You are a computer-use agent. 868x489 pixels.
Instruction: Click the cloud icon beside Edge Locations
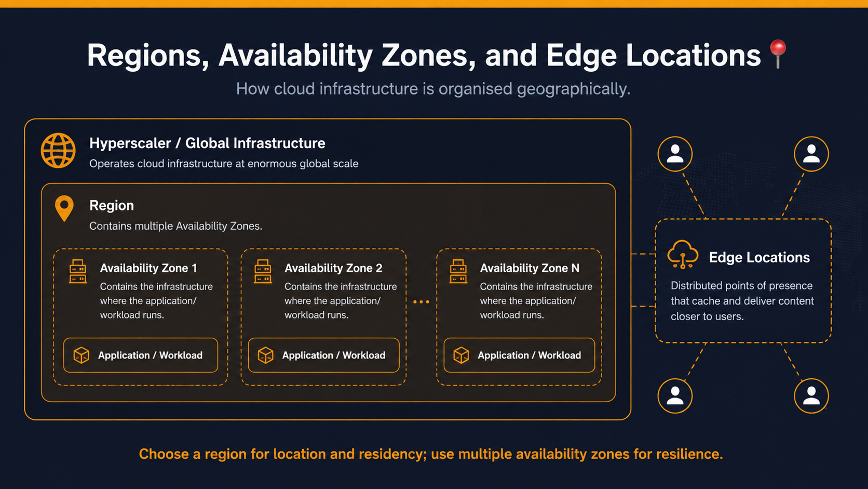(683, 255)
